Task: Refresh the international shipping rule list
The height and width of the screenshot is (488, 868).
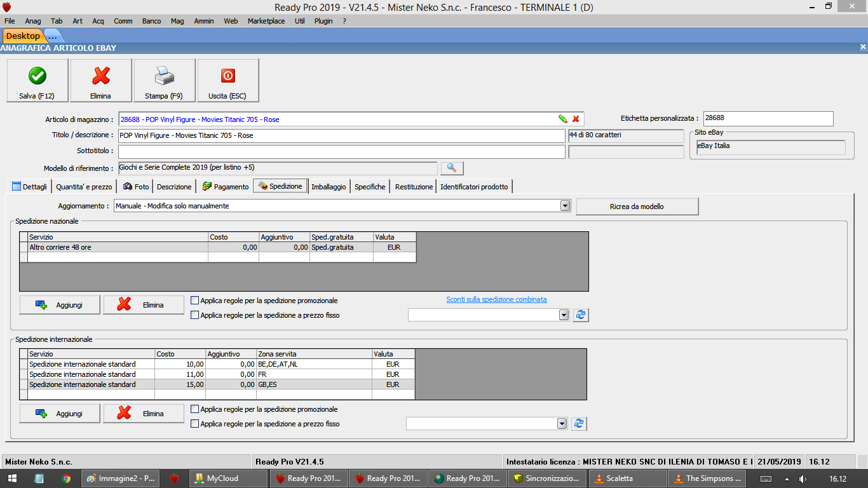Action: 578,424
